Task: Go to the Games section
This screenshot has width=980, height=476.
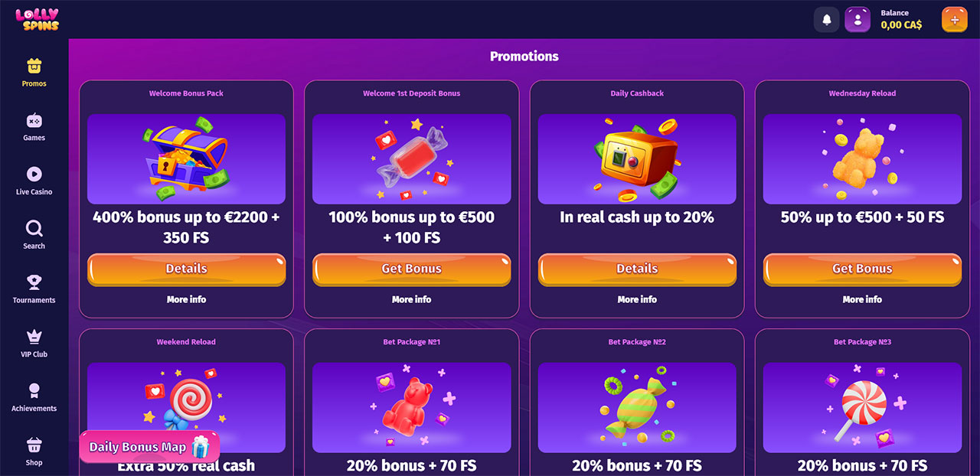Action: click(x=34, y=126)
